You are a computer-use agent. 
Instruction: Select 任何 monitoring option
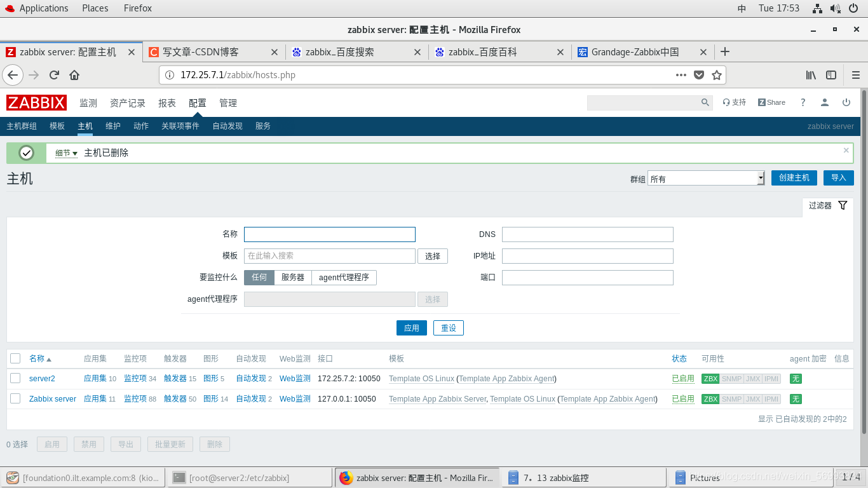coord(259,278)
